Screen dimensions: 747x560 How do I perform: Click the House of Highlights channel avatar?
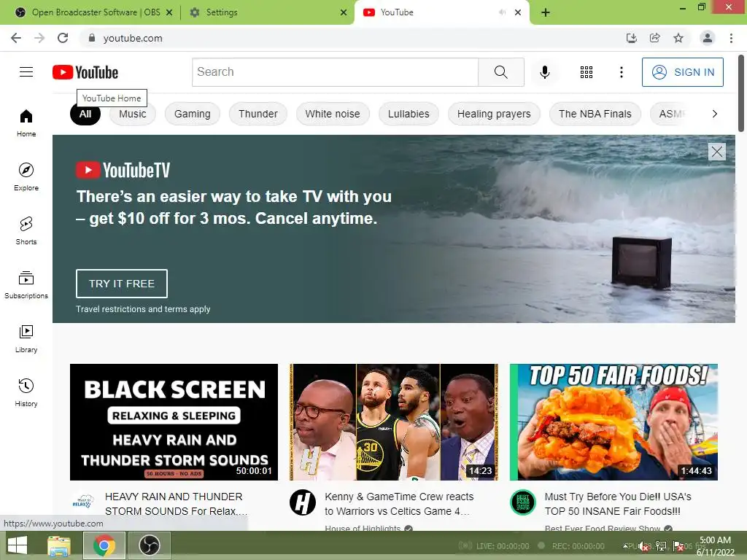303,502
